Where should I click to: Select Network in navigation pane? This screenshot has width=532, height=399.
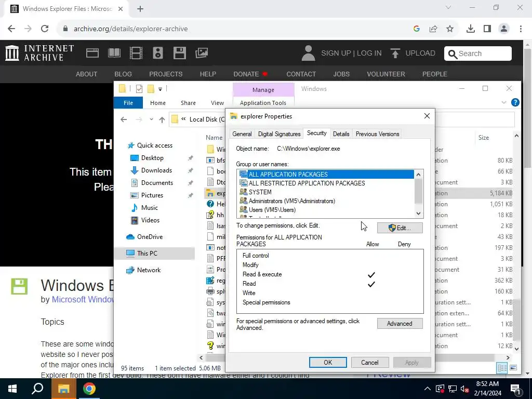(x=149, y=270)
